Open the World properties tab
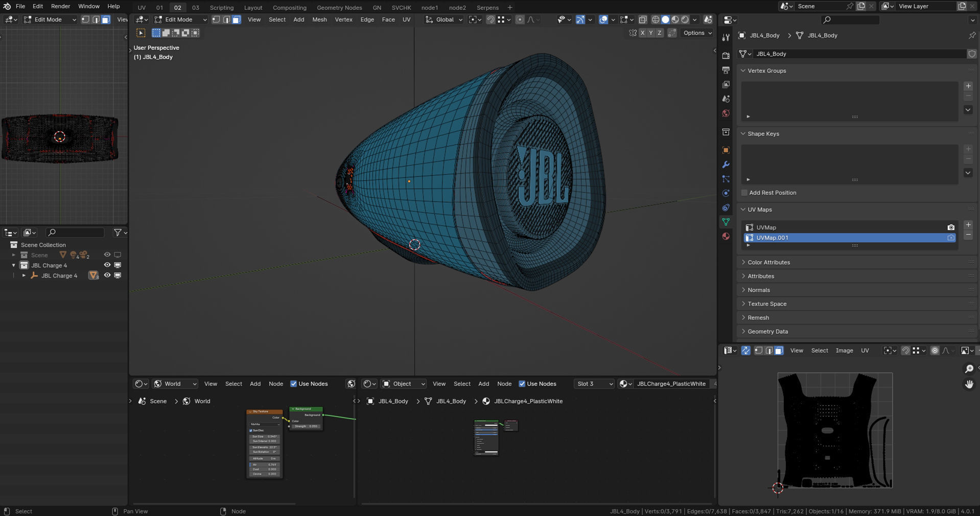This screenshot has height=516, width=980. coord(726,113)
